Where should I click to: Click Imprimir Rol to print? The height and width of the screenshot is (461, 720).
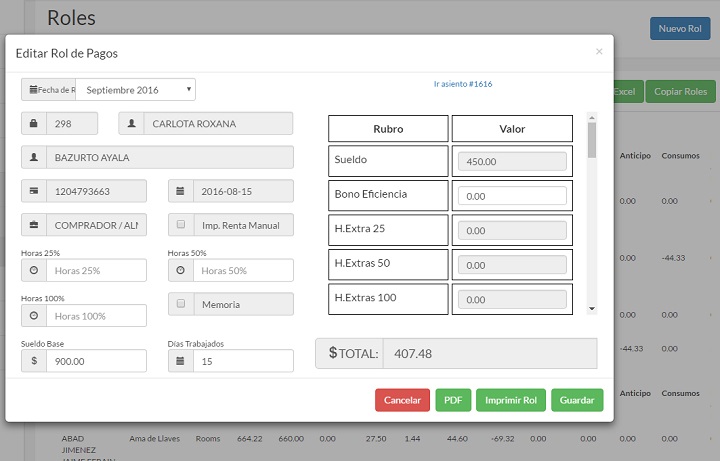pyautogui.click(x=510, y=400)
